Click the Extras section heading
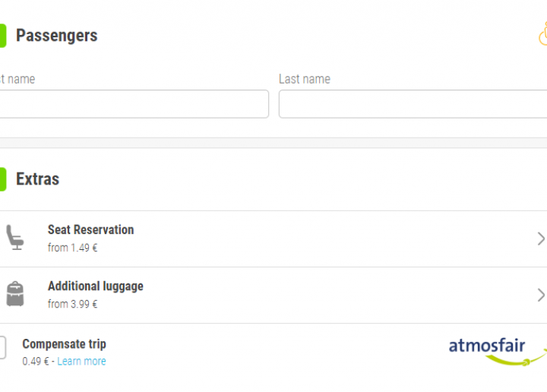The height and width of the screenshot is (392, 547). pyautogui.click(x=37, y=179)
